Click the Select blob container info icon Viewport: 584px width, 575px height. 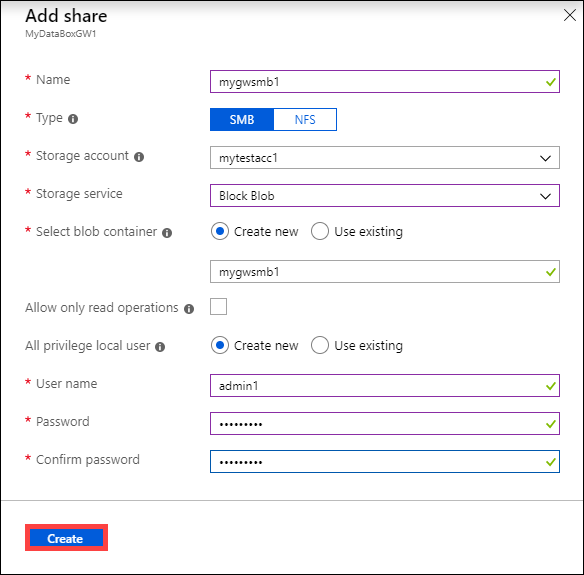click(167, 233)
